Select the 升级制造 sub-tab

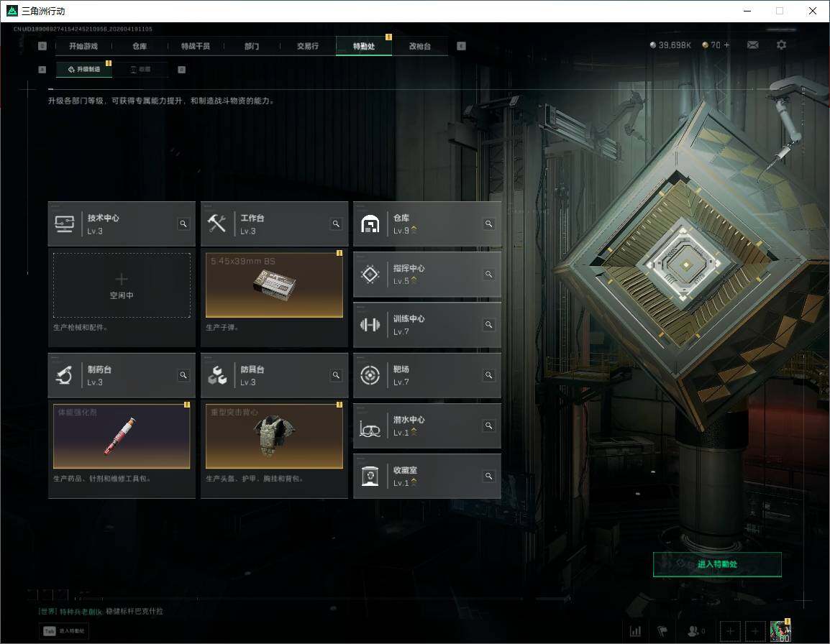coord(84,69)
